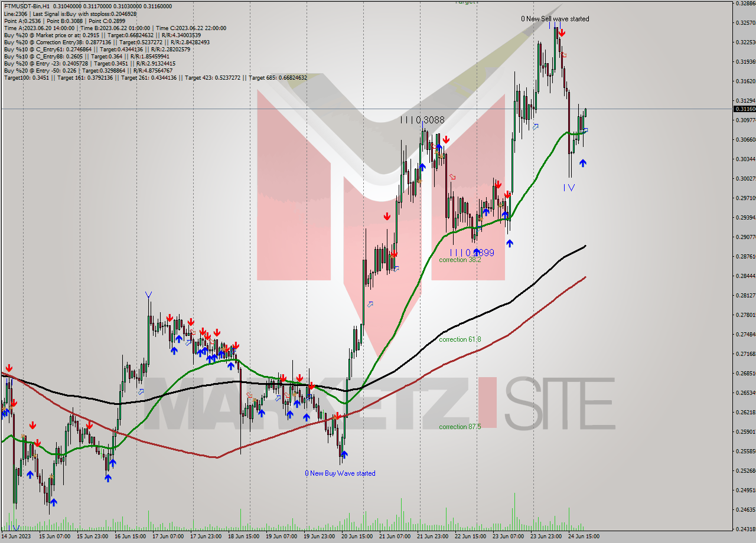Click the '0 New Sell wave started' label

click(555, 19)
